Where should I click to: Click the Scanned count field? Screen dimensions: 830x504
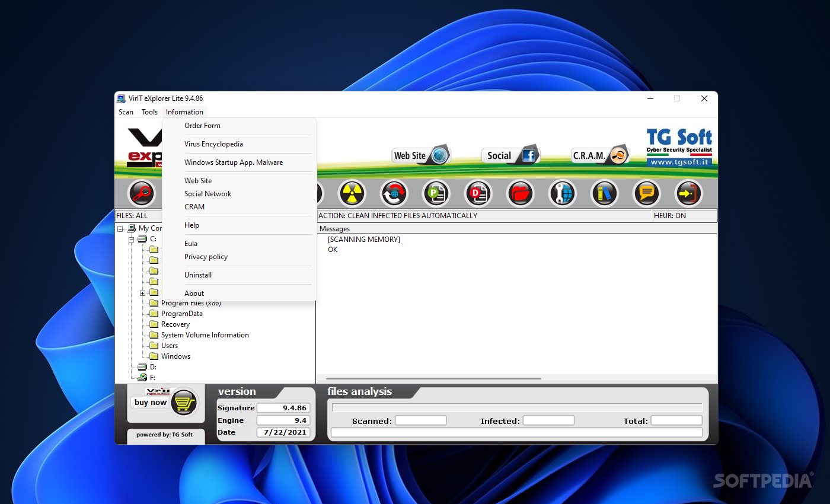pos(421,420)
